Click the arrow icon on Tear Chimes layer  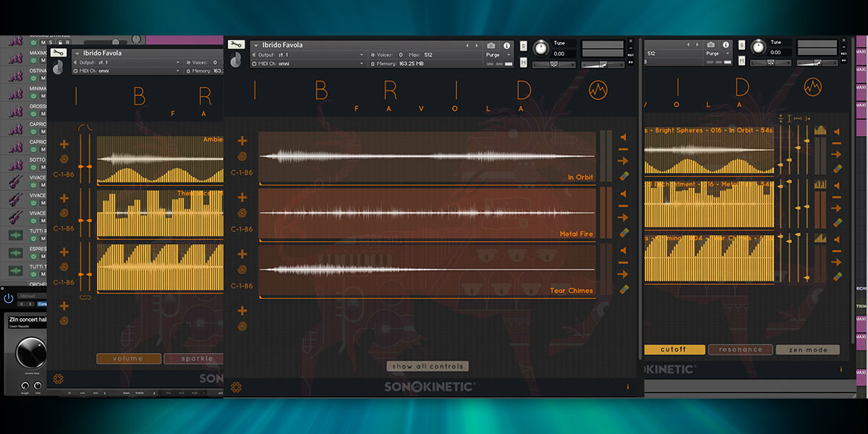coord(624,274)
